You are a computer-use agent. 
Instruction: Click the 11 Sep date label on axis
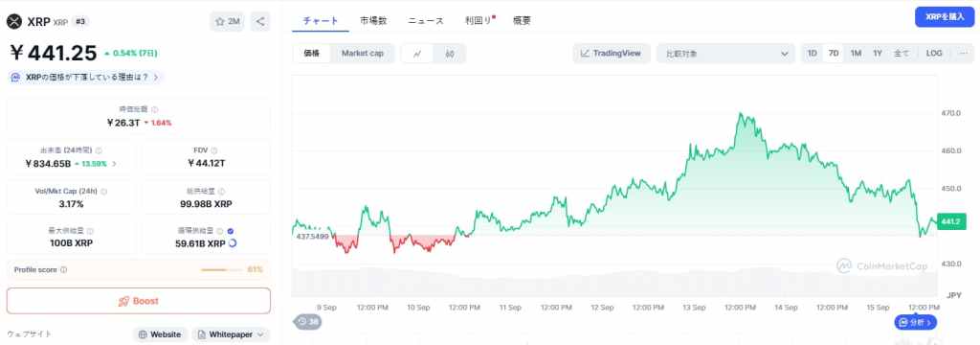(x=510, y=308)
